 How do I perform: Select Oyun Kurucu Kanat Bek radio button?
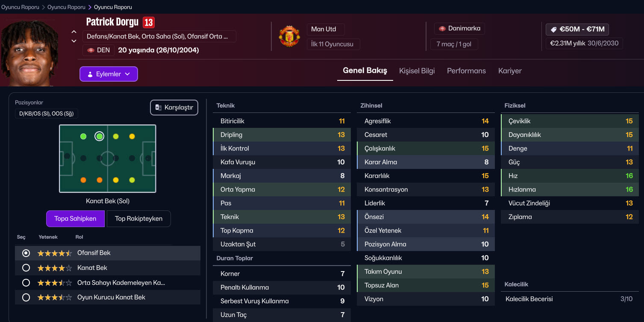coord(26,297)
